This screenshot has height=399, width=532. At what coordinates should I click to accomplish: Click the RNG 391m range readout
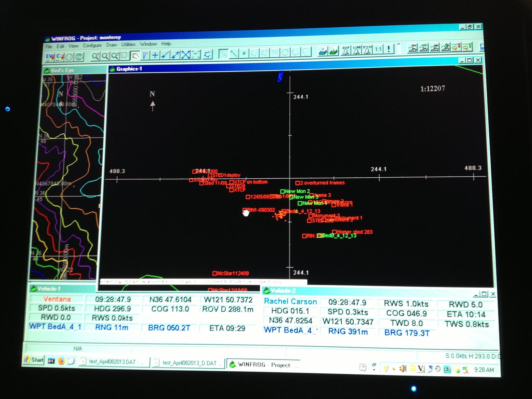(348, 332)
